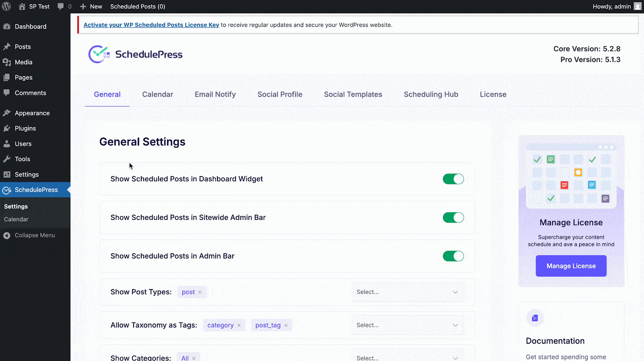Click the plus icon next to New

(x=83, y=6)
